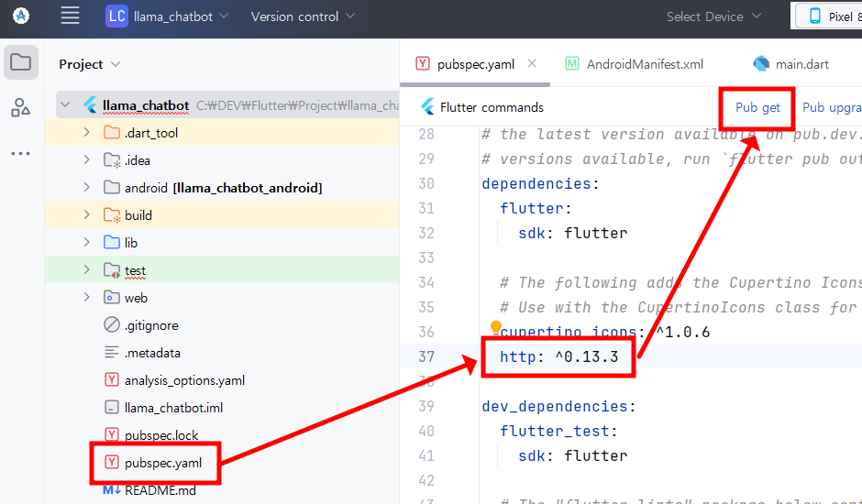The height and width of the screenshot is (504, 862).
Task: Expand the android folder node
Action: pos(86,188)
